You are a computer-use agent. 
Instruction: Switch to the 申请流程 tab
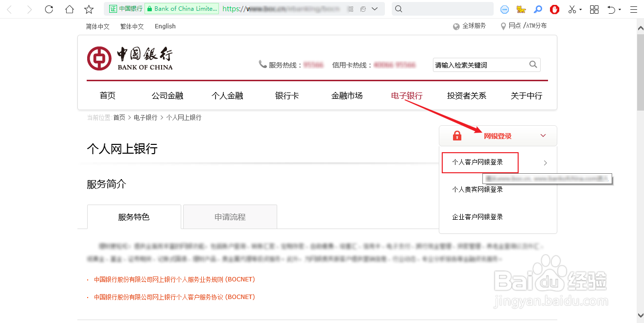point(229,216)
